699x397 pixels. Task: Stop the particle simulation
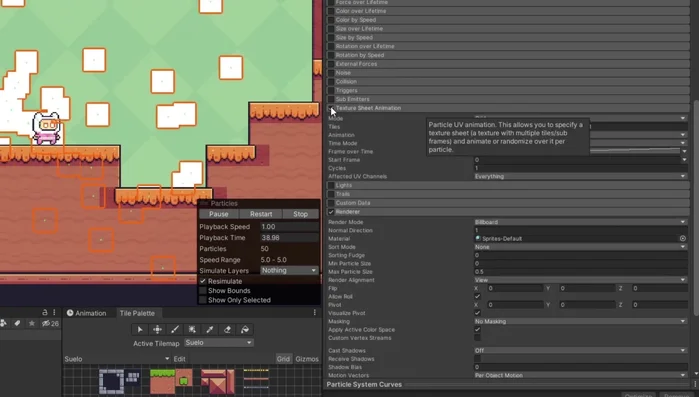pyautogui.click(x=300, y=214)
